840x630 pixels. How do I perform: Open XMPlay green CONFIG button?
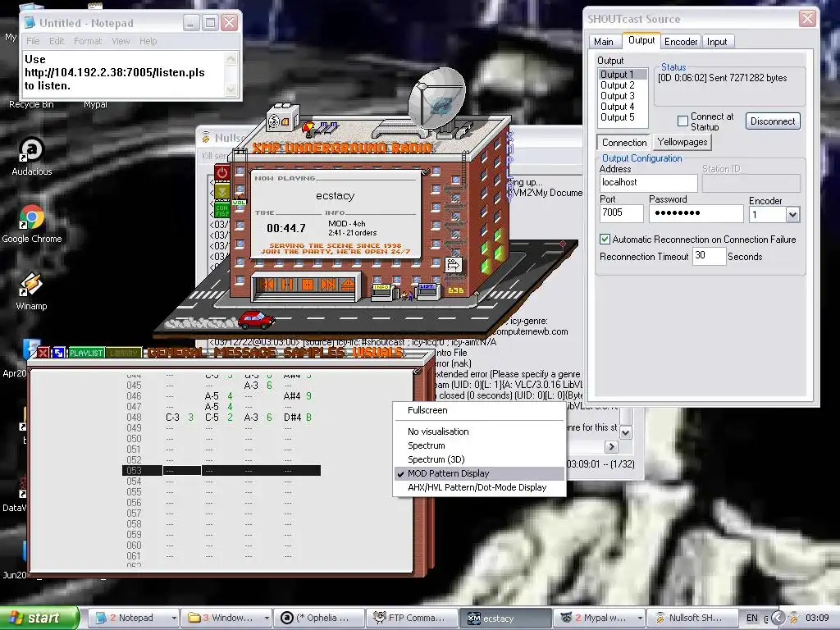coord(221,209)
